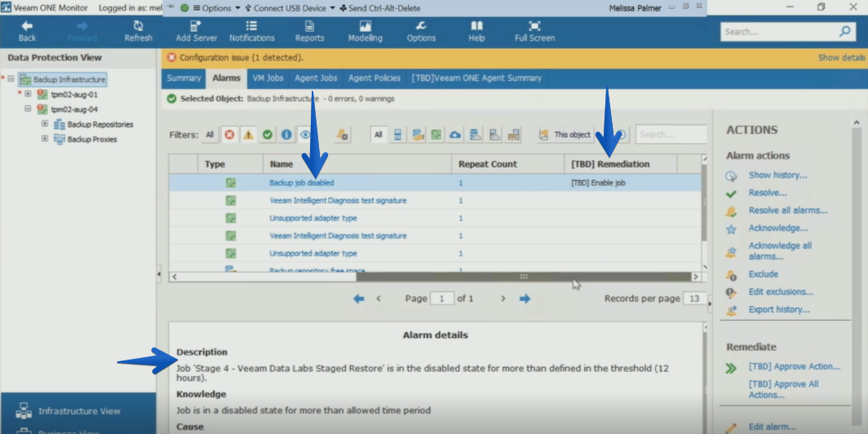This screenshot has height=434, width=868.
Task: Click the Exclude action icon
Action: 731,275
